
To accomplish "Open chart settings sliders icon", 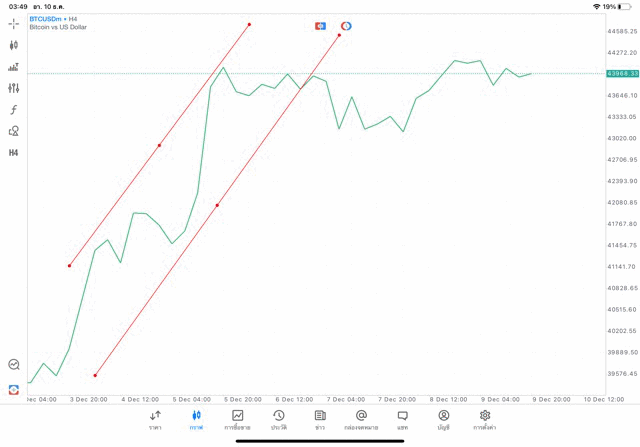I will [14, 88].
